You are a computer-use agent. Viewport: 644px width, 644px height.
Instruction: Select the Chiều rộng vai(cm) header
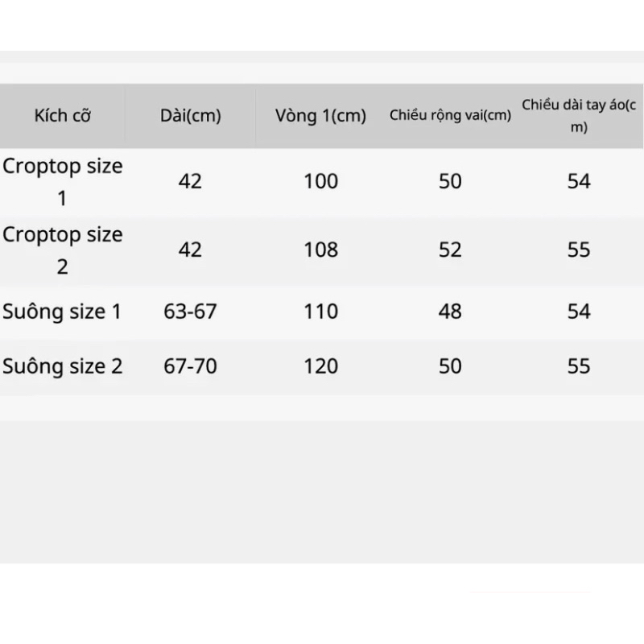[450, 115]
